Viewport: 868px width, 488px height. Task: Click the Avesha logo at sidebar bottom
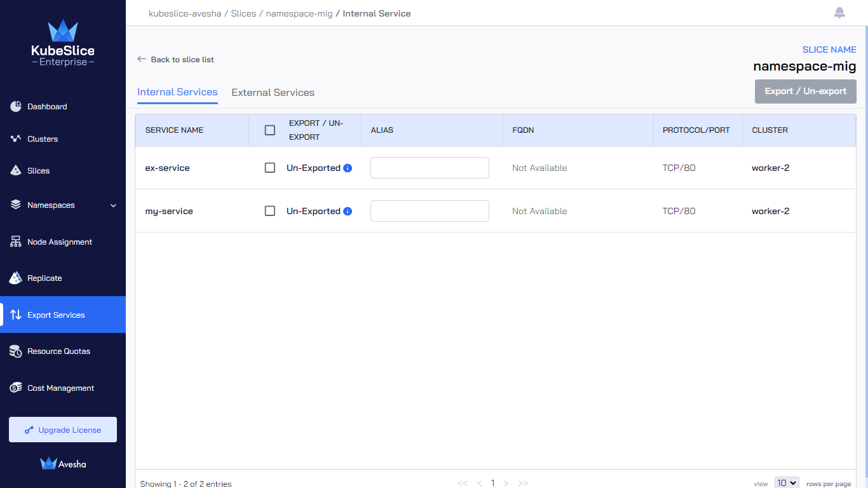coord(63,464)
